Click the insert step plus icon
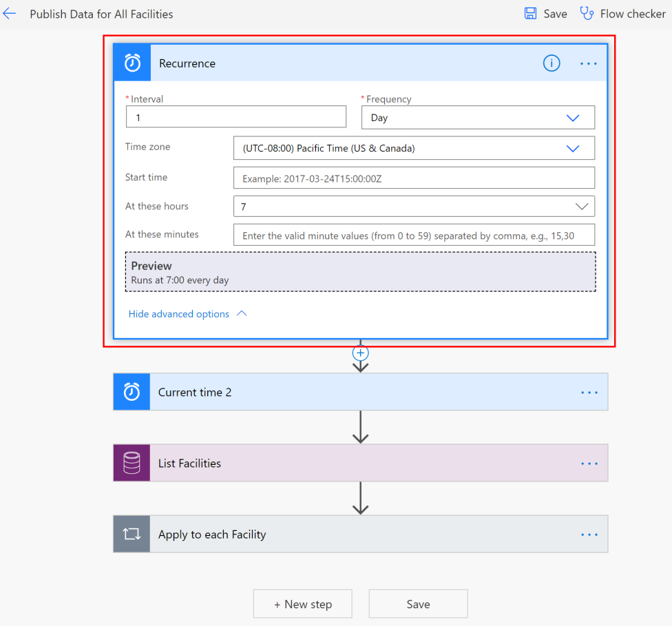 tap(360, 353)
